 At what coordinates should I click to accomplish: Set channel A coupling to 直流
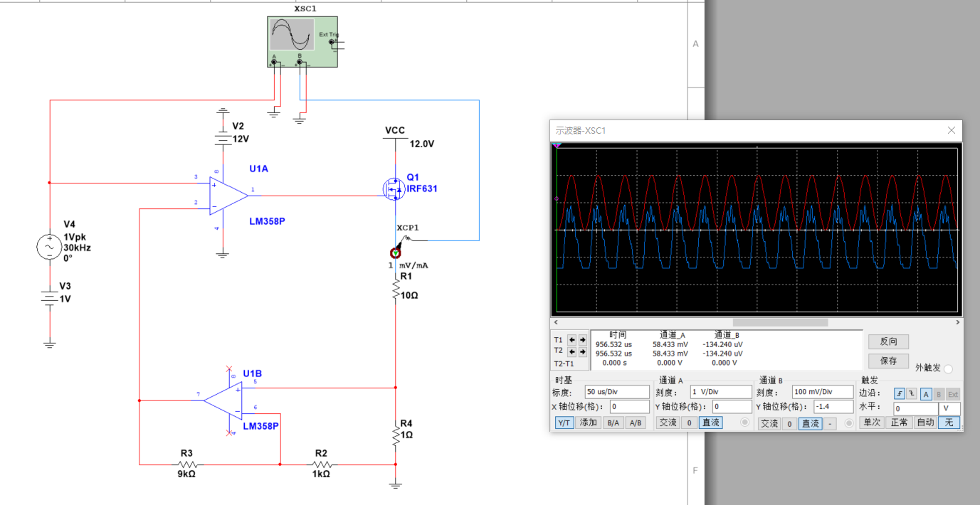coord(711,422)
